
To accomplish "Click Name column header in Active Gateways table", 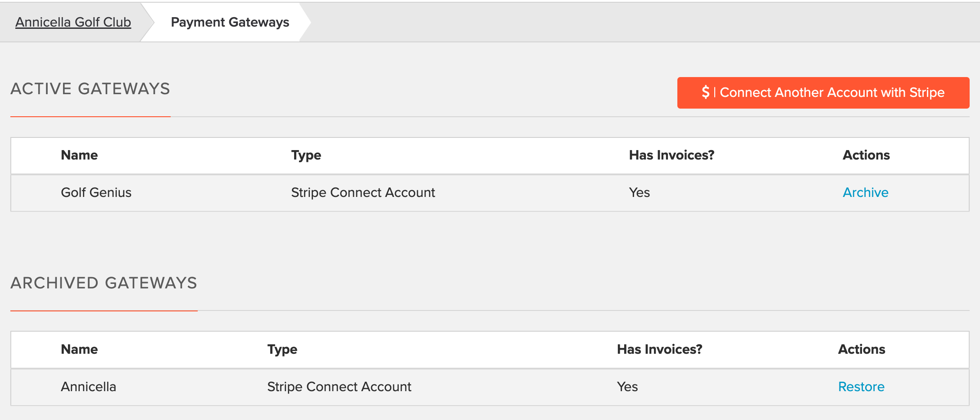I will click(79, 155).
